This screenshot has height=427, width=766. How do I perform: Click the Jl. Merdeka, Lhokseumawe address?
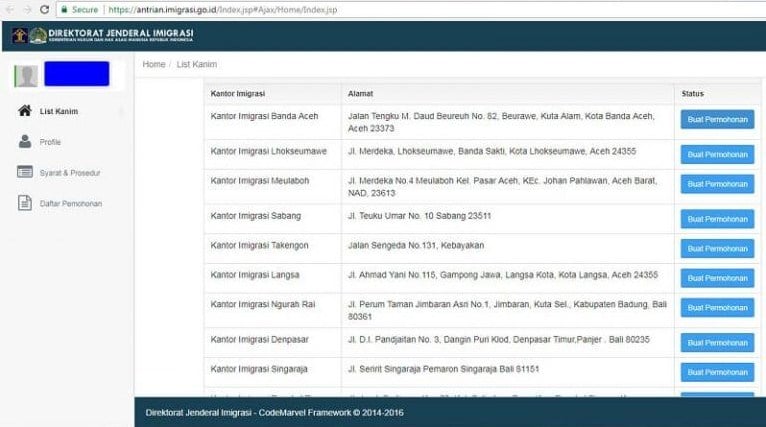click(492, 151)
